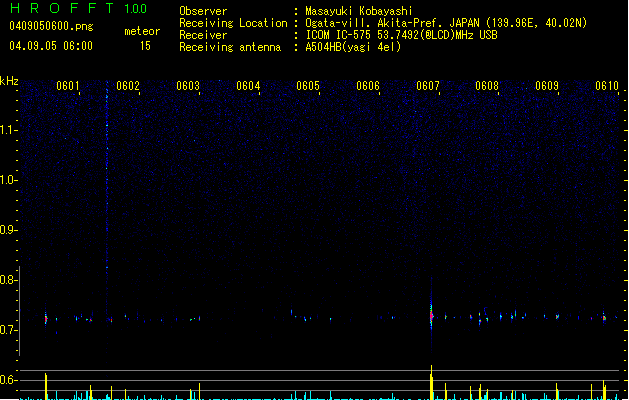Click the meteor count value 15
The width and height of the screenshot is (629, 400).
(145, 46)
